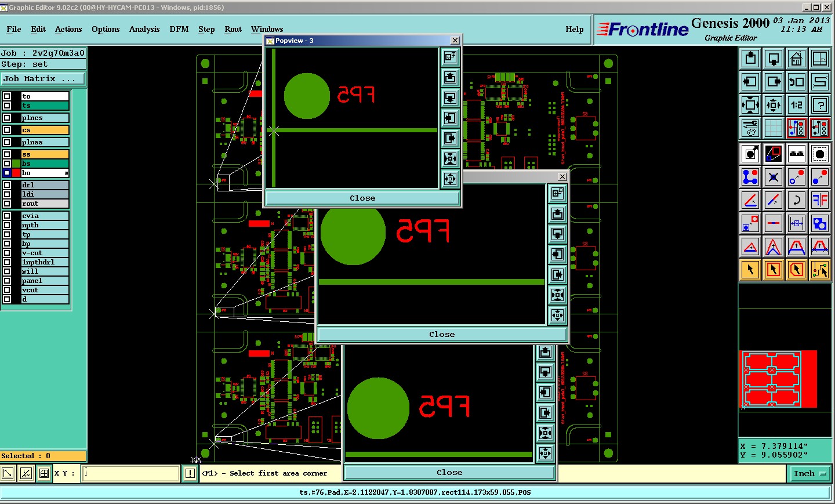The width and height of the screenshot is (835, 504).
Task: Toggle the 'plncs' layer checkbox
Action: pyautogui.click(x=8, y=118)
